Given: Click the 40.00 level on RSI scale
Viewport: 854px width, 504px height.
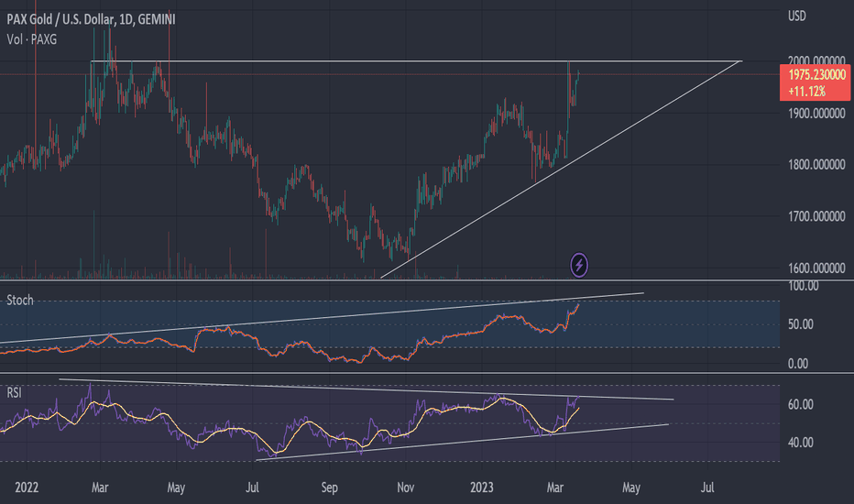Looking at the screenshot, I should pos(803,443).
